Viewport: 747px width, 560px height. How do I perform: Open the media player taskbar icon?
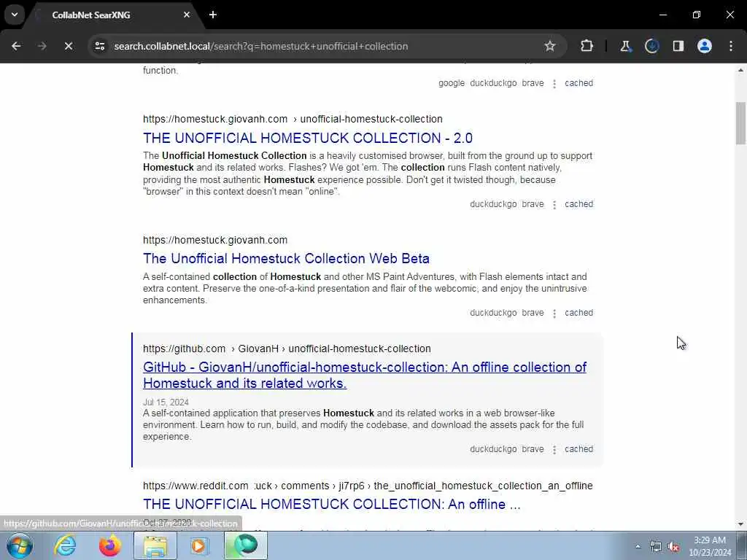pyautogui.click(x=198, y=545)
